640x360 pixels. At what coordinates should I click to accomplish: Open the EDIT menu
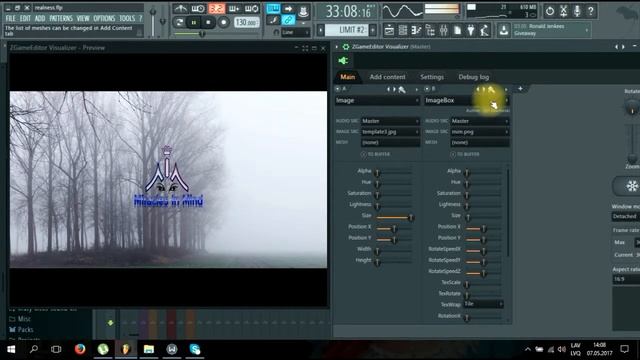(25, 18)
